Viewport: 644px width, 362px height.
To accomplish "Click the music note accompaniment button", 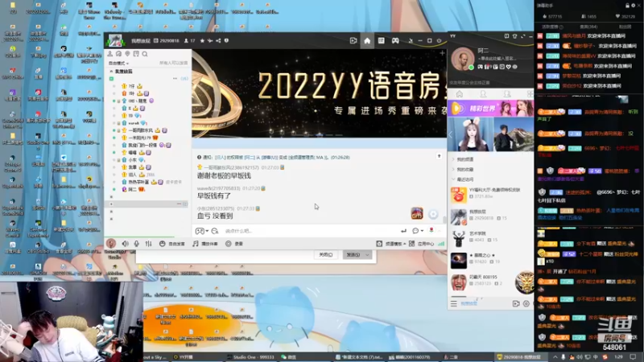I will pyautogui.click(x=204, y=244).
